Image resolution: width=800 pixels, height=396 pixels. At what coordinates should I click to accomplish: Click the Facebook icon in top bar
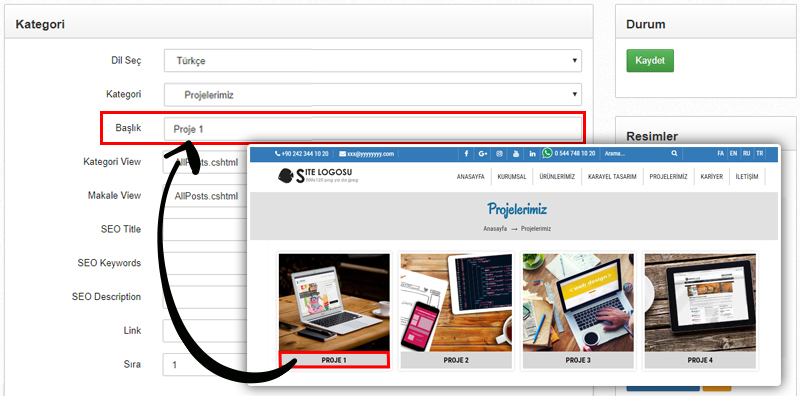click(466, 154)
